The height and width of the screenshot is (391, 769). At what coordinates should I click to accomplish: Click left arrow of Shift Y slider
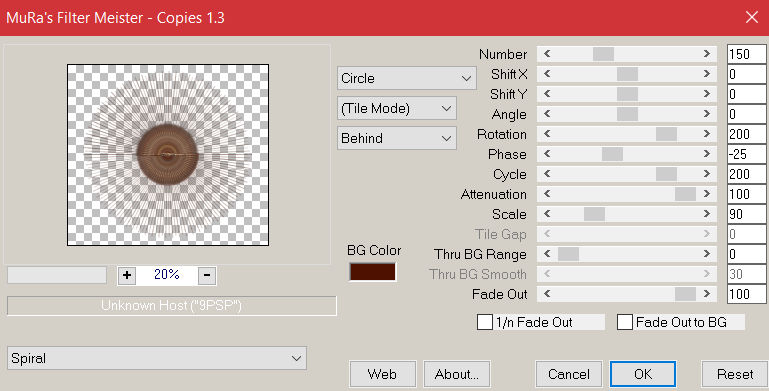coord(547,94)
